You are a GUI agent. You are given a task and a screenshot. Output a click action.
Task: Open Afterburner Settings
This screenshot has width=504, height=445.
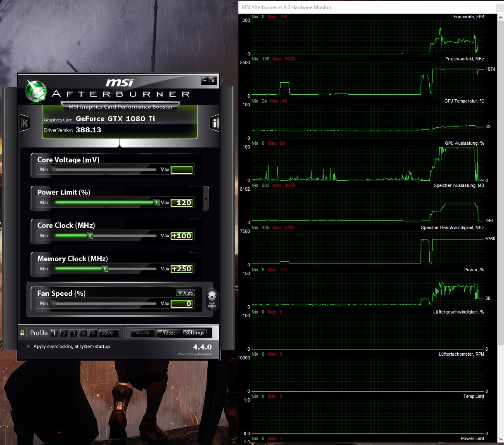(x=195, y=333)
